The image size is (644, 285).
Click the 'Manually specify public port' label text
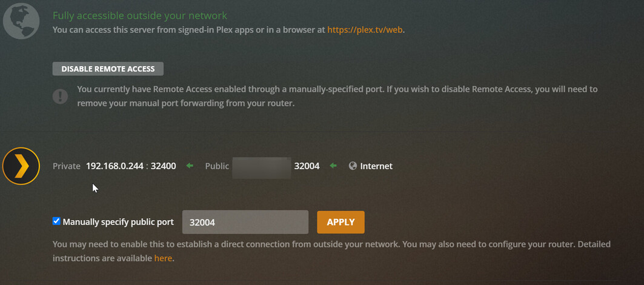(x=118, y=222)
